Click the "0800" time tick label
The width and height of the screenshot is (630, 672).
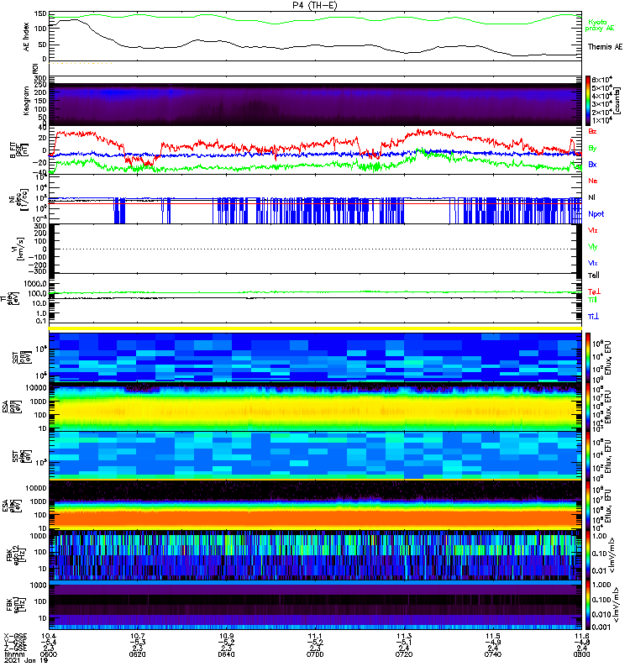tap(581, 654)
